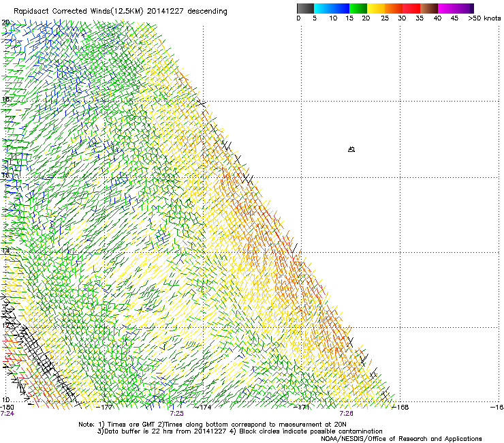Click the latitude '18' axis label
This screenshot has height=443, width=504.
point(5,99)
